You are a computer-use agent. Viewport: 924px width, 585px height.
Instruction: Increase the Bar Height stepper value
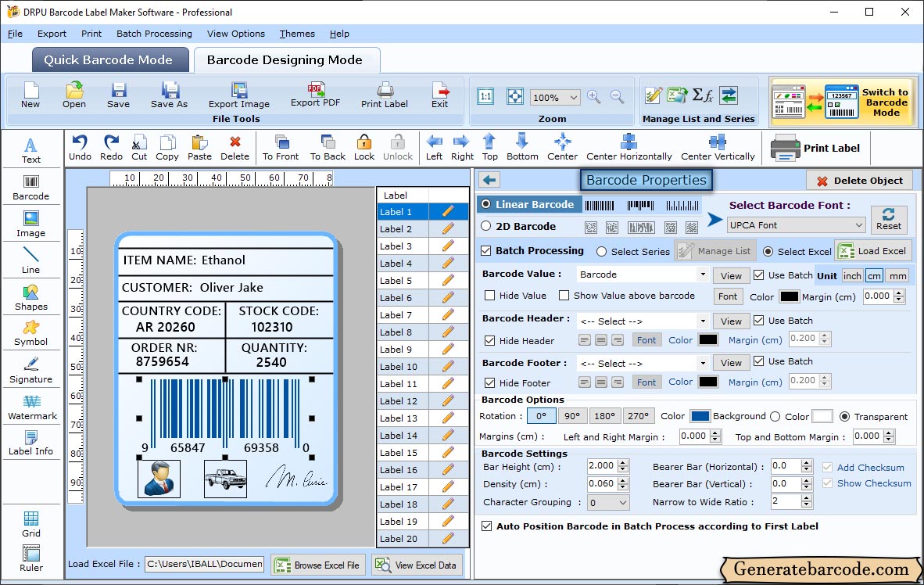point(624,462)
